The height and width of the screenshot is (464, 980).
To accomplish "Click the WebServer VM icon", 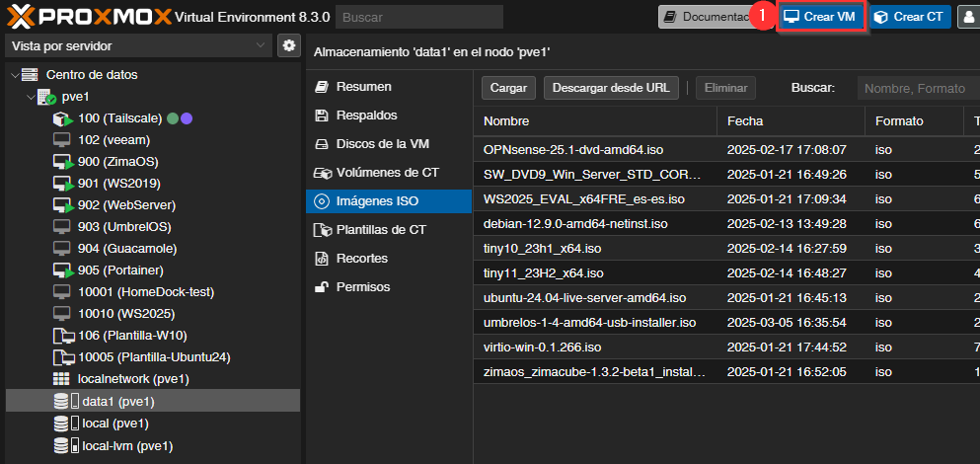I will point(62,205).
